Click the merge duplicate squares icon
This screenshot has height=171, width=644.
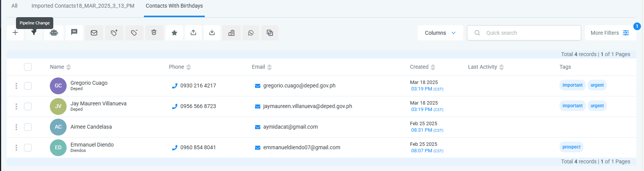tap(270, 33)
